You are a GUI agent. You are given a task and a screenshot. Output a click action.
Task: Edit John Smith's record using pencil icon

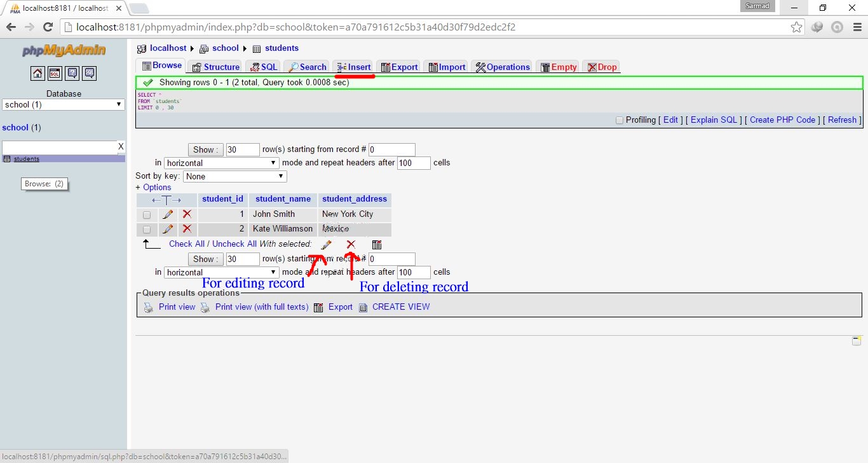pyautogui.click(x=167, y=214)
